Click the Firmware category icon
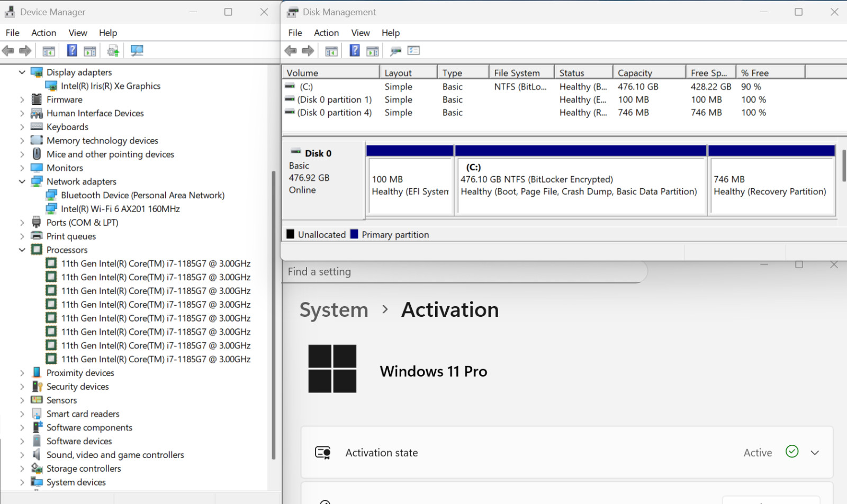Screen dimensions: 847x504 pyautogui.click(x=37, y=99)
